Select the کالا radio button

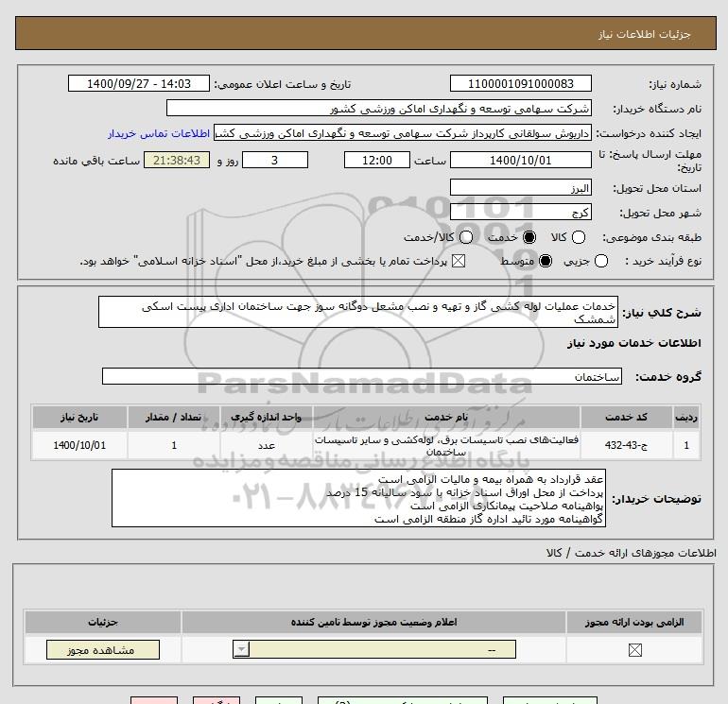[x=578, y=237]
